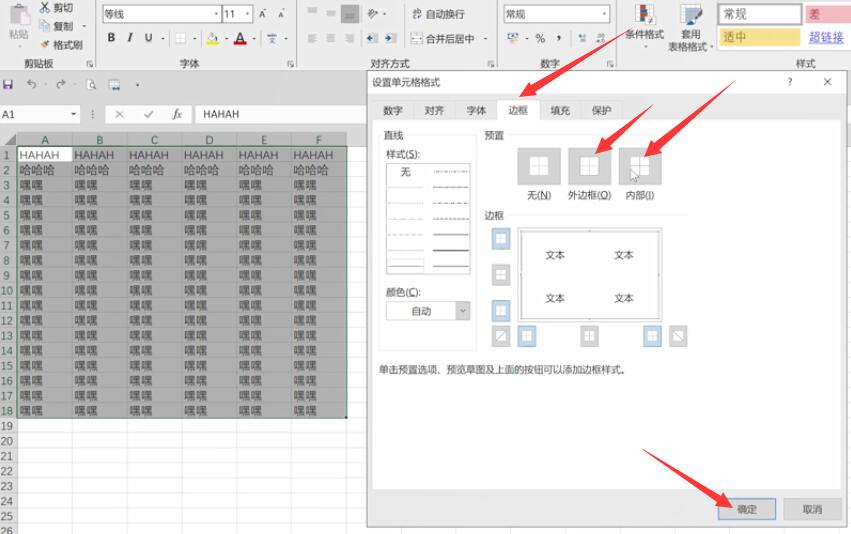Open the font name dropdown (等线)
The height and width of the screenshot is (534, 851).
(x=216, y=14)
